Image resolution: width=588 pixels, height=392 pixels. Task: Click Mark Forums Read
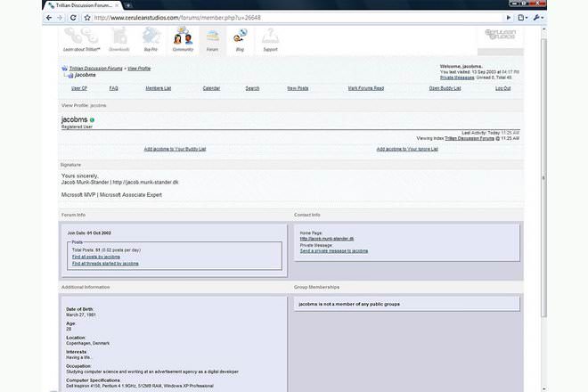pos(366,88)
